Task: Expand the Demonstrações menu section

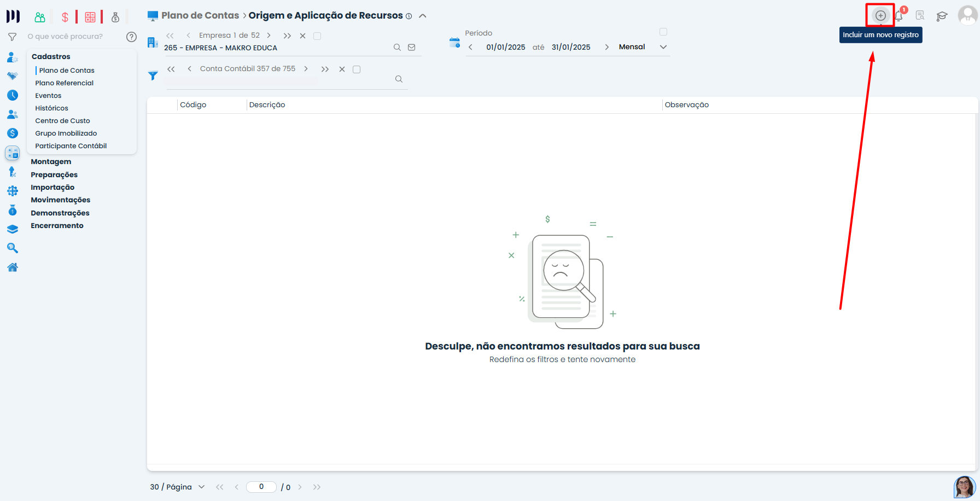Action: [x=60, y=213]
